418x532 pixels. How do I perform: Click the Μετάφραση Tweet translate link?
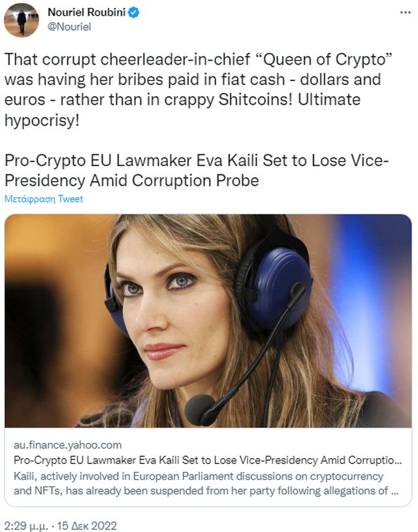coord(43,199)
